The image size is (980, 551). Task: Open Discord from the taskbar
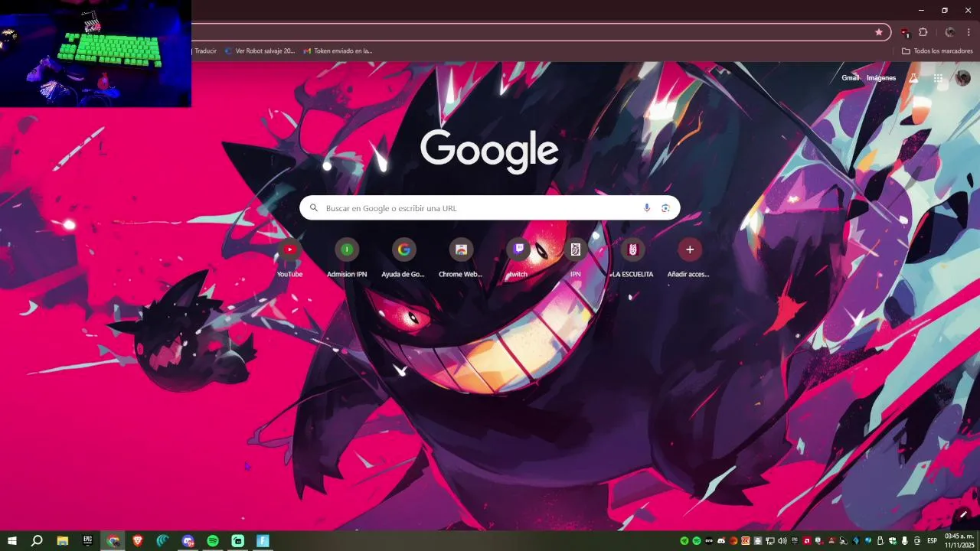(x=188, y=541)
